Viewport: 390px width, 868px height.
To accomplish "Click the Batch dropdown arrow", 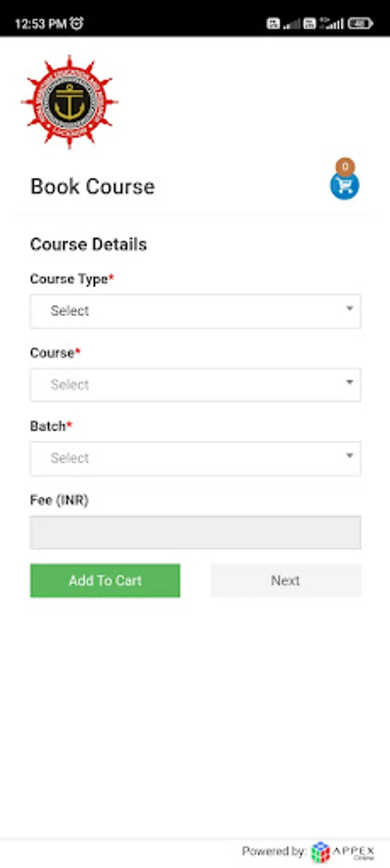I will 349,455.
